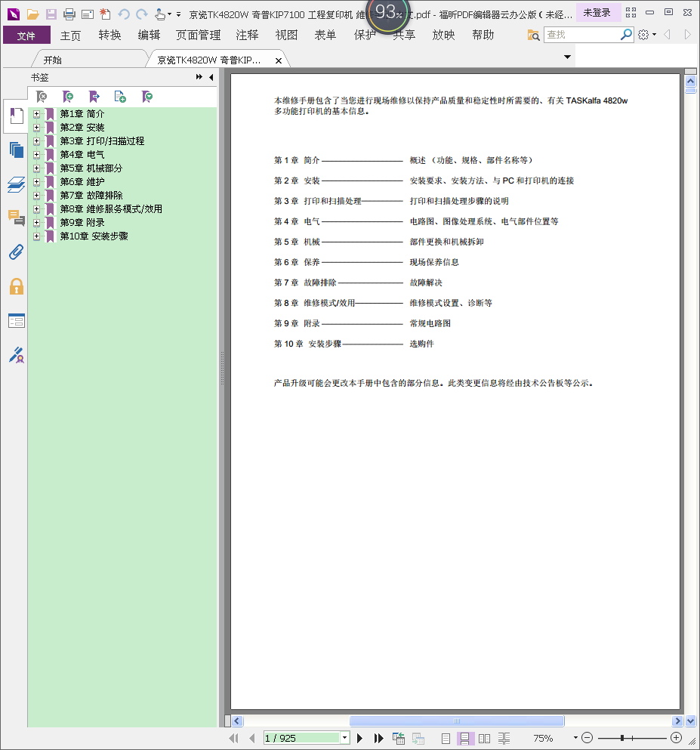Expand the 第3章 打印/扫描过程 bookmark
700x750 pixels.
pos(36,141)
